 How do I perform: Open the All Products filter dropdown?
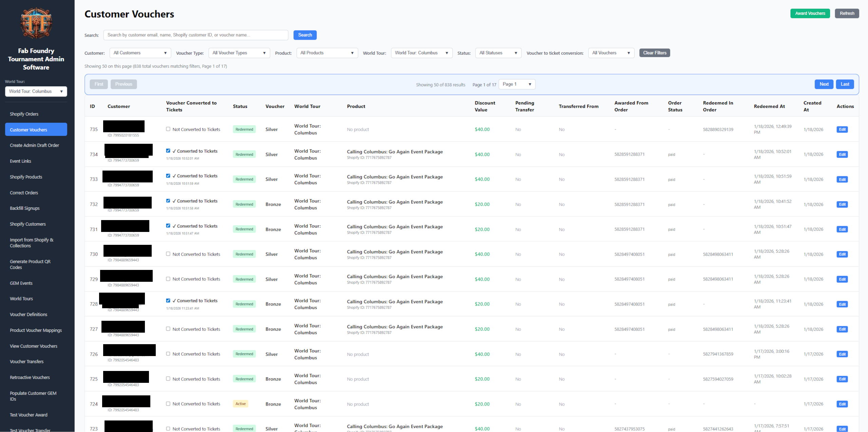327,53
